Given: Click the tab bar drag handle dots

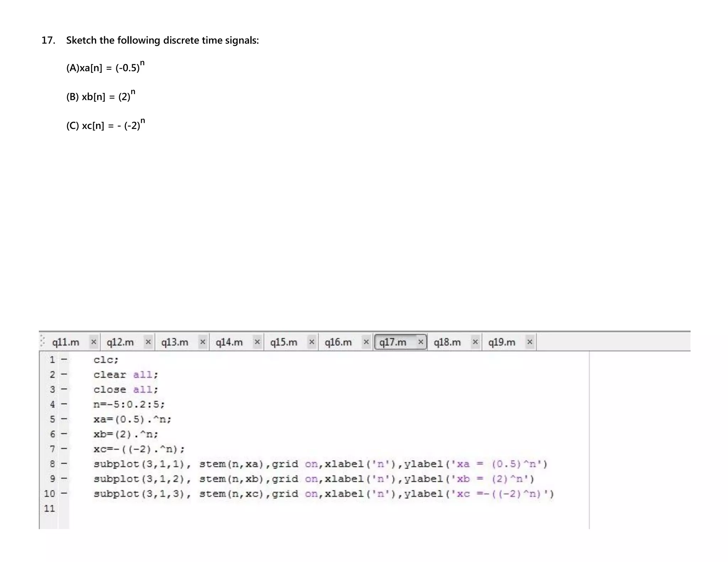Looking at the screenshot, I should click(42, 341).
